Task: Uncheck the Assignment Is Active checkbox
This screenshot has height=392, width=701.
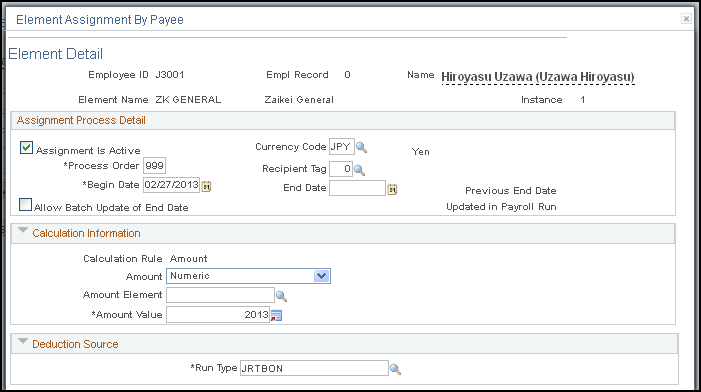Action: pos(26,148)
